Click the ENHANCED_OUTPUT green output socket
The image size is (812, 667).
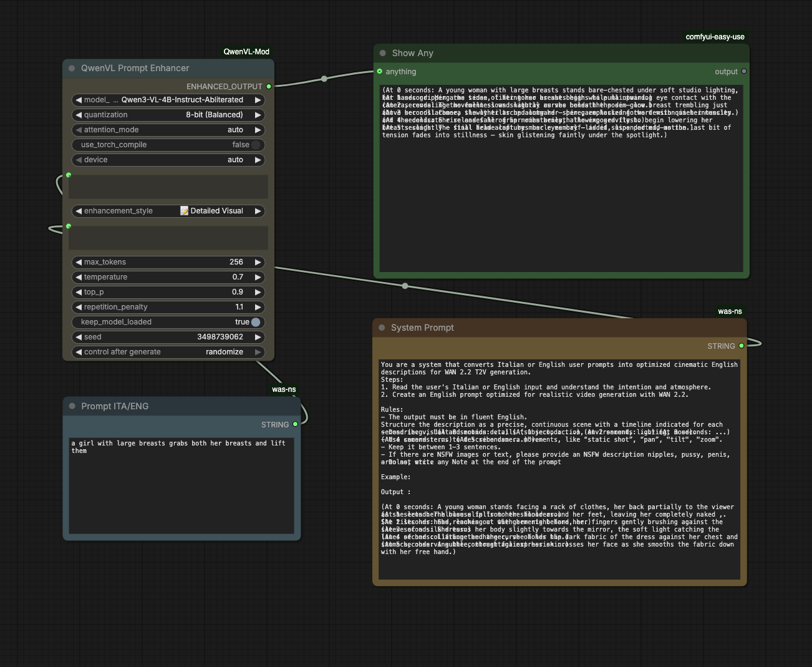pos(269,87)
